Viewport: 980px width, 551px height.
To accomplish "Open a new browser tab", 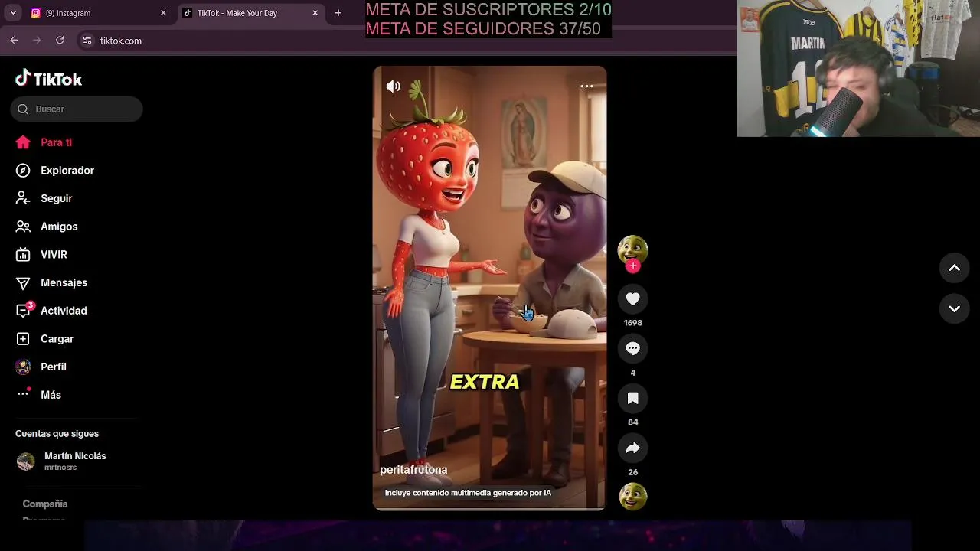I will click(338, 13).
